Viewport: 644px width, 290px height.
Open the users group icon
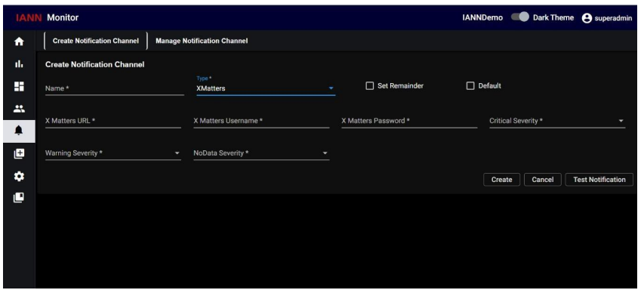coord(19,109)
